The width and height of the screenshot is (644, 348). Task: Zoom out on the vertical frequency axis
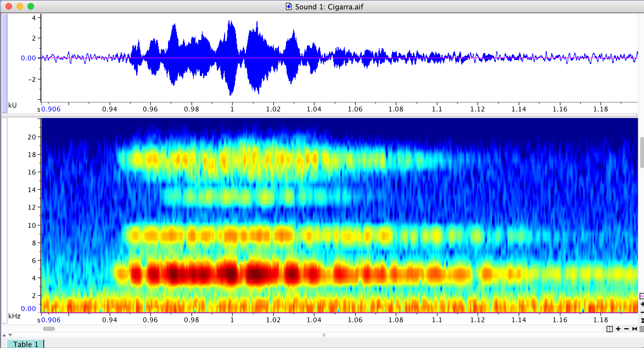[642, 312]
